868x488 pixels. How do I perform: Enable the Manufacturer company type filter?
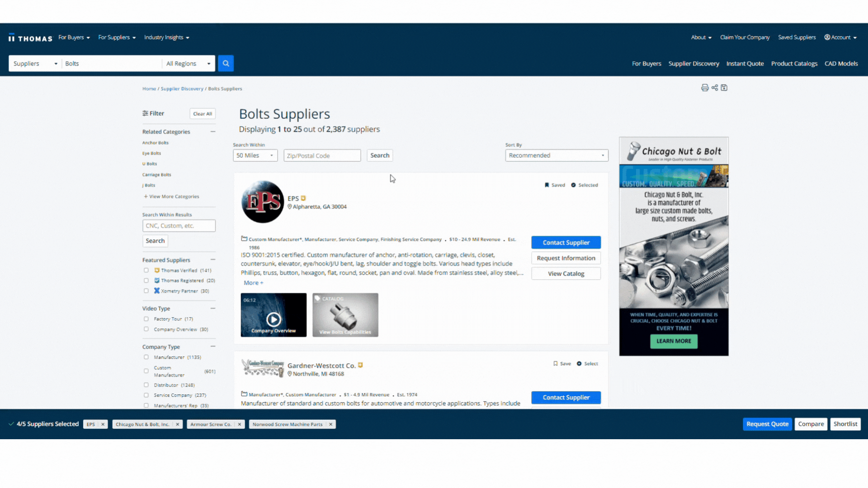146,357
